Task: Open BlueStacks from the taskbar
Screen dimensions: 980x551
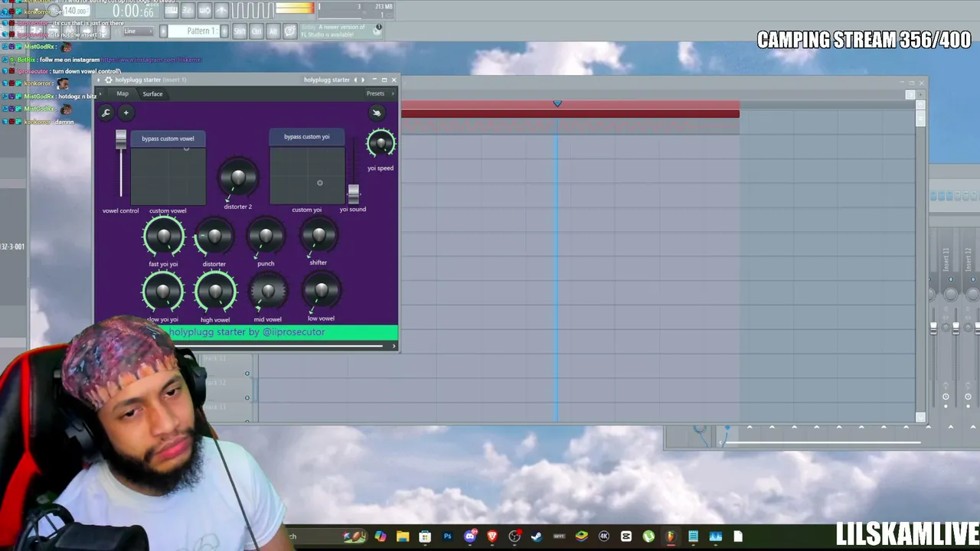Action: [582, 536]
